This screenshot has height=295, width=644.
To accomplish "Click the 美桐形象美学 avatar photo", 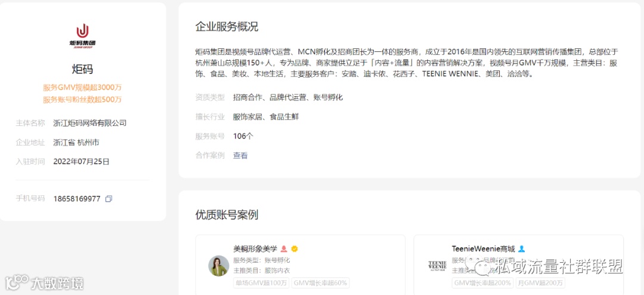I will (218, 266).
